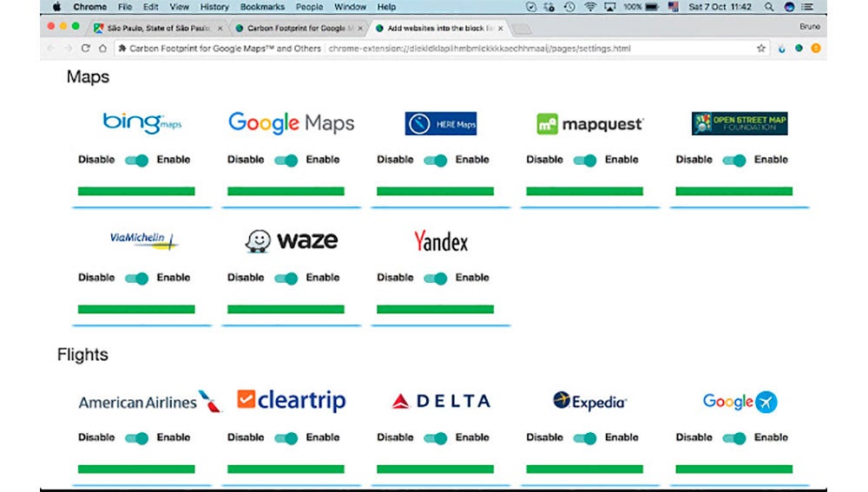Click the Yandex logo

pos(441,241)
